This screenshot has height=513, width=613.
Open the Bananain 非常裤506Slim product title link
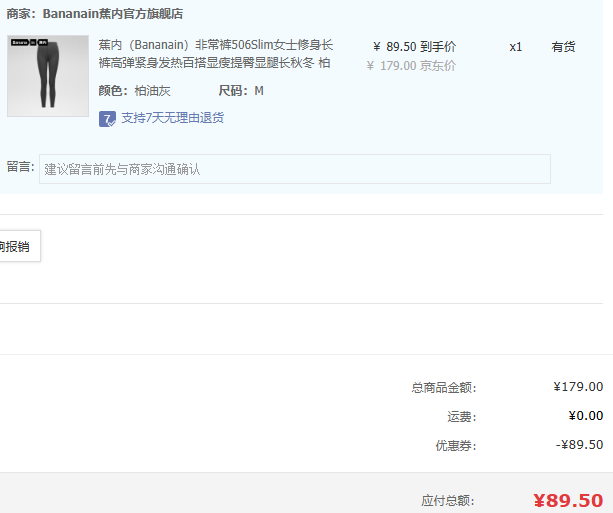pyautogui.click(x=215, y=54)
